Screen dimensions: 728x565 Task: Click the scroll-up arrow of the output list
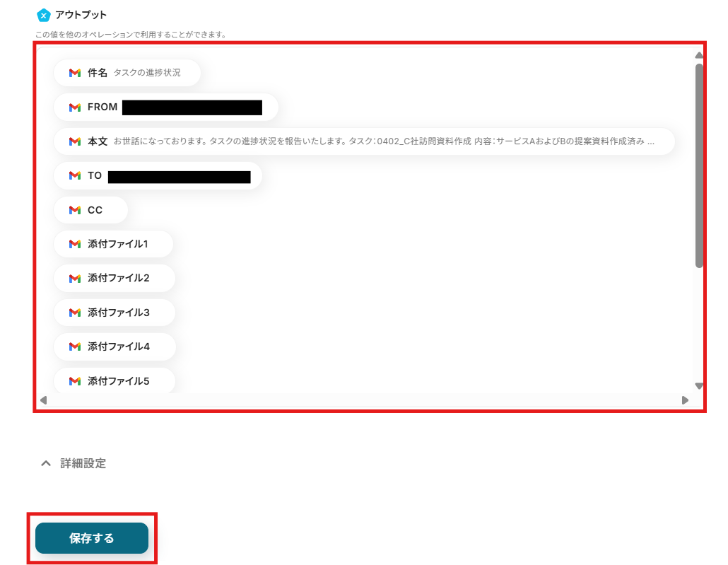(x=699, y=55)
